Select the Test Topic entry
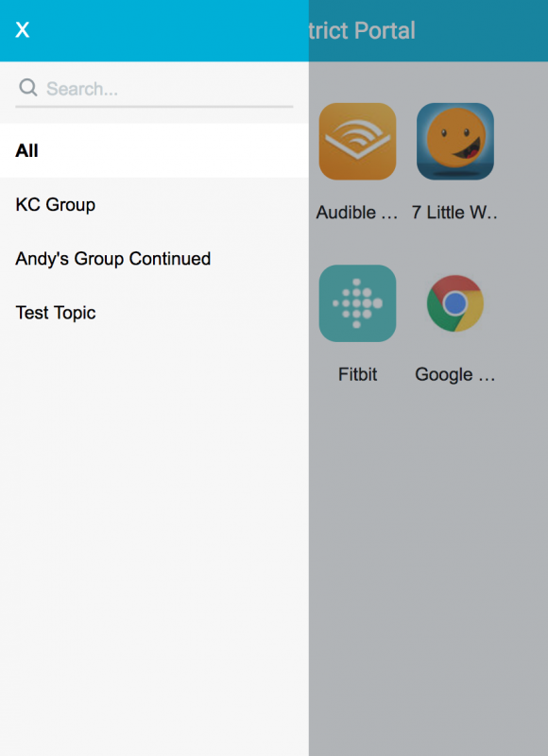The width and height of the screenshot is (548, 756). coord(154,313)
